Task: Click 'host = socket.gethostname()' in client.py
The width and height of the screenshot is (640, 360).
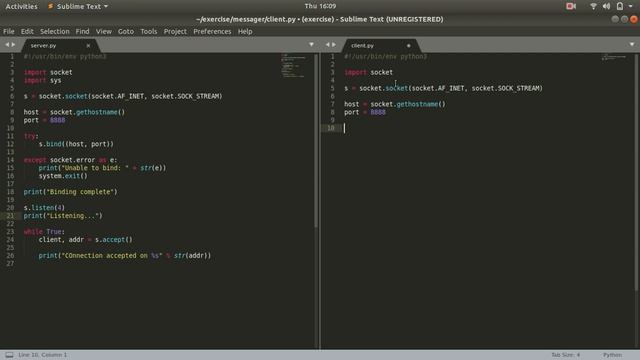Action: (395, 104)
